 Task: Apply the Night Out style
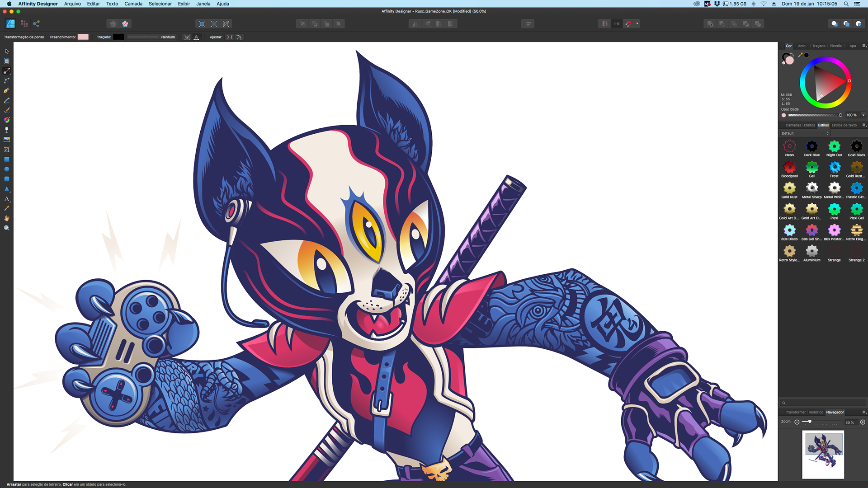click(x=834, y=146)
